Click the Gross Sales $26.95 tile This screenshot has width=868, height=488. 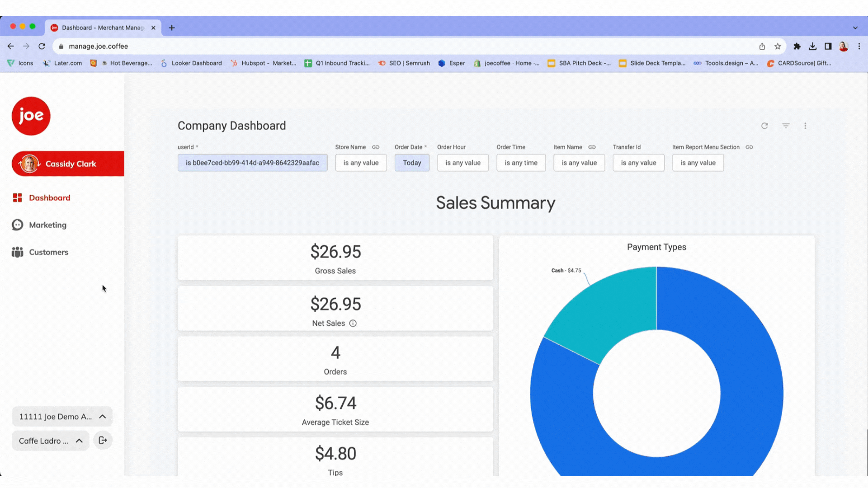point(335,258)
